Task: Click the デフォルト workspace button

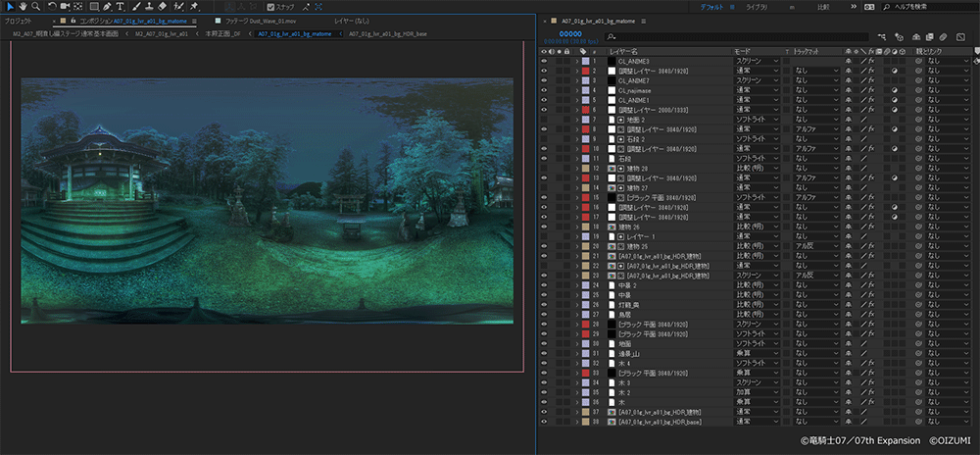Action: tap(711, 7)
